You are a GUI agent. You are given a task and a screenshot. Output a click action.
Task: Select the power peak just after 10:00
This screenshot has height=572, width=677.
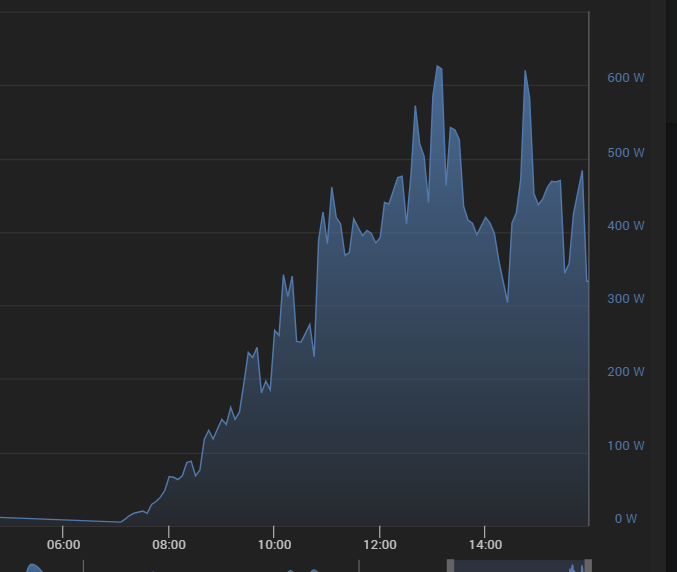(x=283, y=275)
